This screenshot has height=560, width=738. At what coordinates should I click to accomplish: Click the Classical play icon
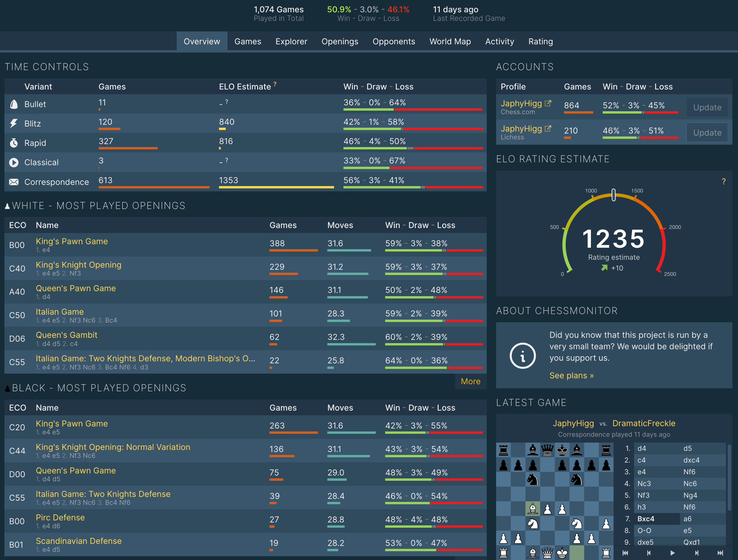[x=14, y=162]
